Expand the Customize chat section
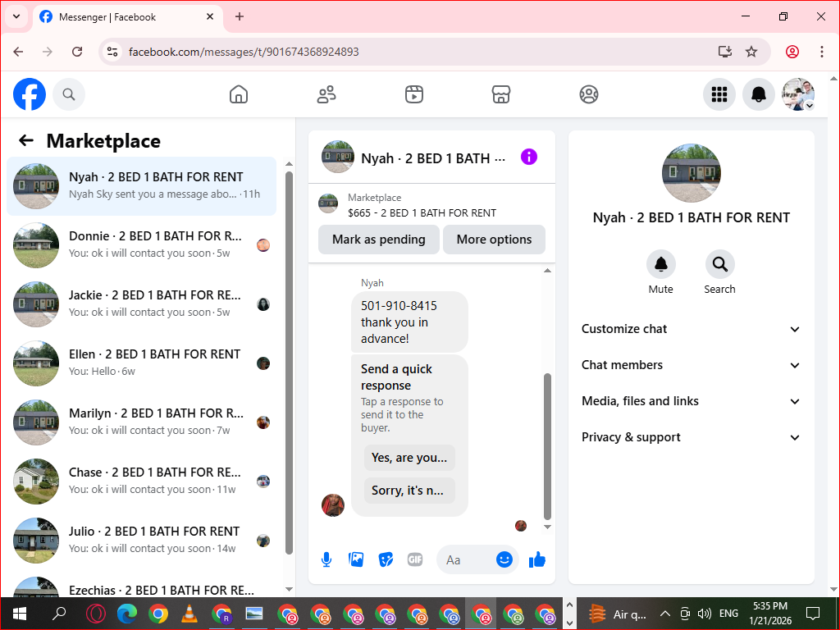Screen dimensions: 840x630 click(x=691, y=329)
